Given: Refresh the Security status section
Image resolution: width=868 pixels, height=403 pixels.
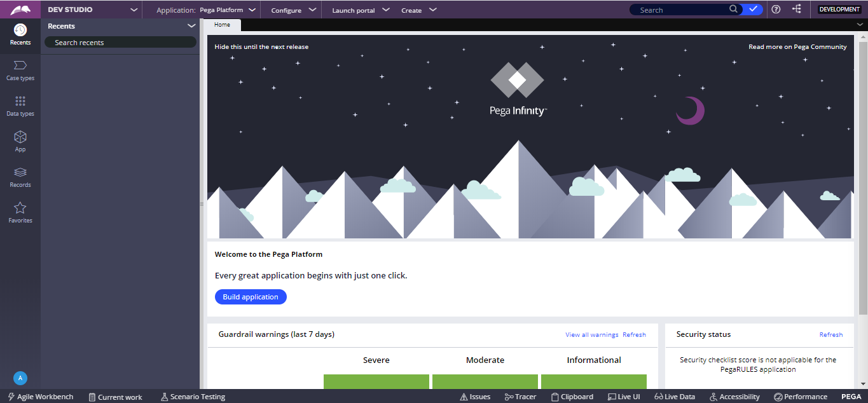Looking at the screenshot, I should click(831, 334).
